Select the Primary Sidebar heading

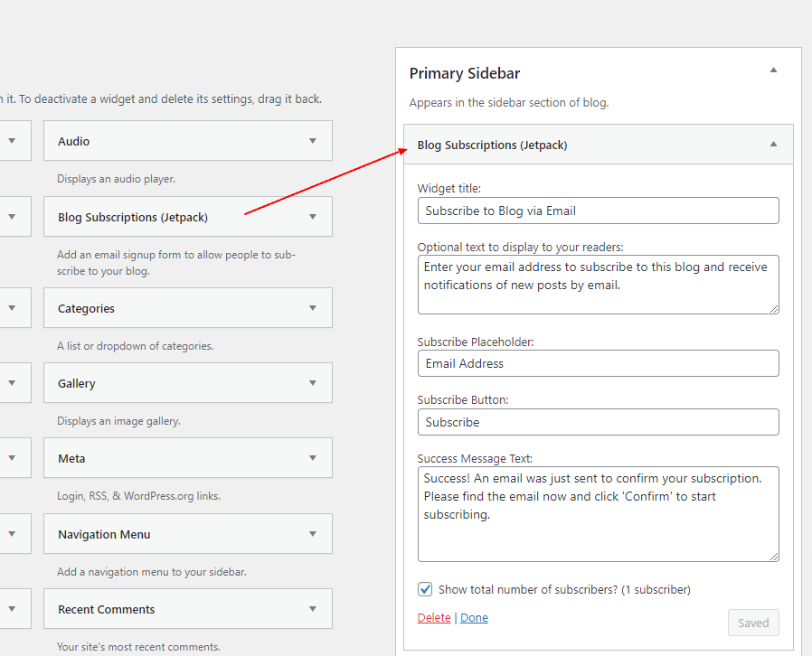pyautogui.click(x=465, y=74)
